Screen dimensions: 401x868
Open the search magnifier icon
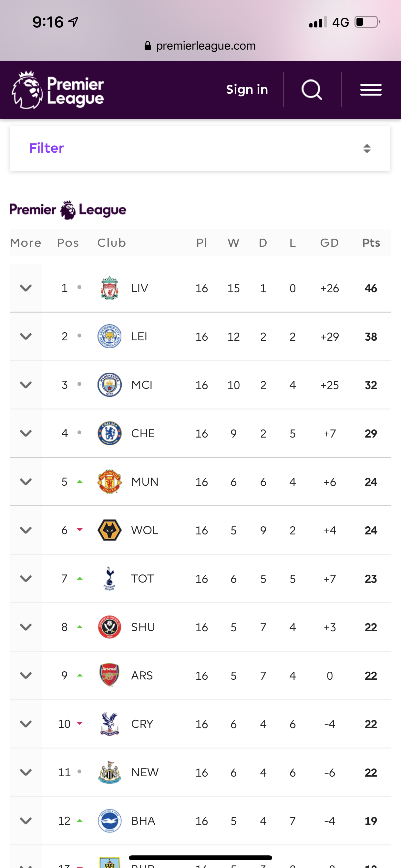point(311,90)
